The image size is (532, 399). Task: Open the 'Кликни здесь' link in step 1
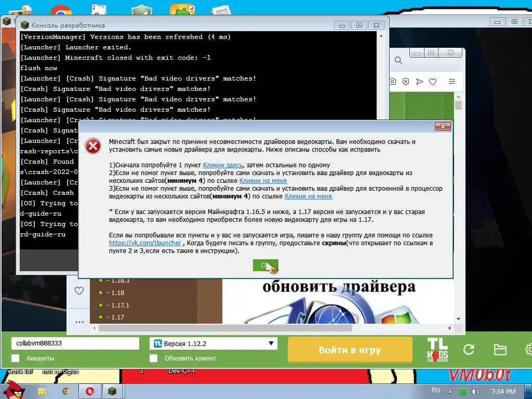222,165
